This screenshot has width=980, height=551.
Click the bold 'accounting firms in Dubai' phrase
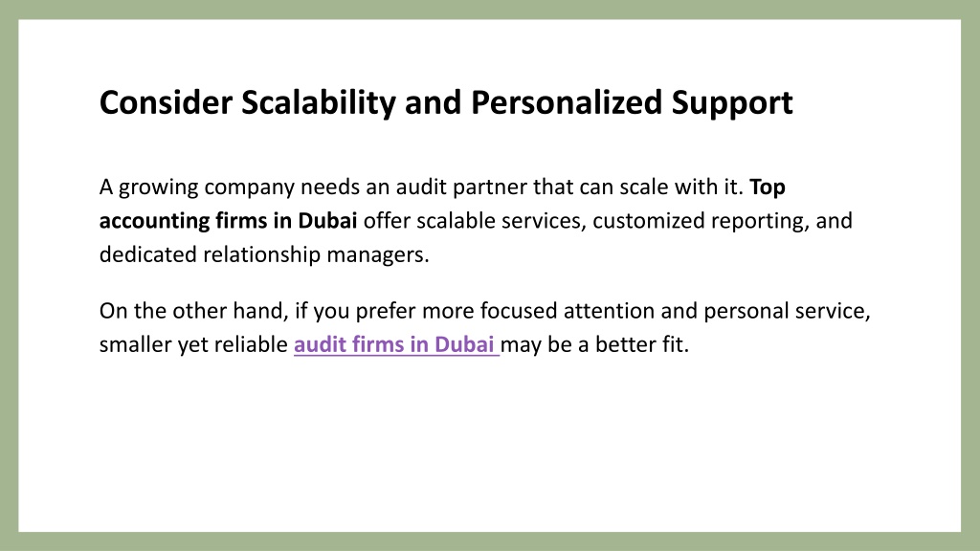(228, 221)
